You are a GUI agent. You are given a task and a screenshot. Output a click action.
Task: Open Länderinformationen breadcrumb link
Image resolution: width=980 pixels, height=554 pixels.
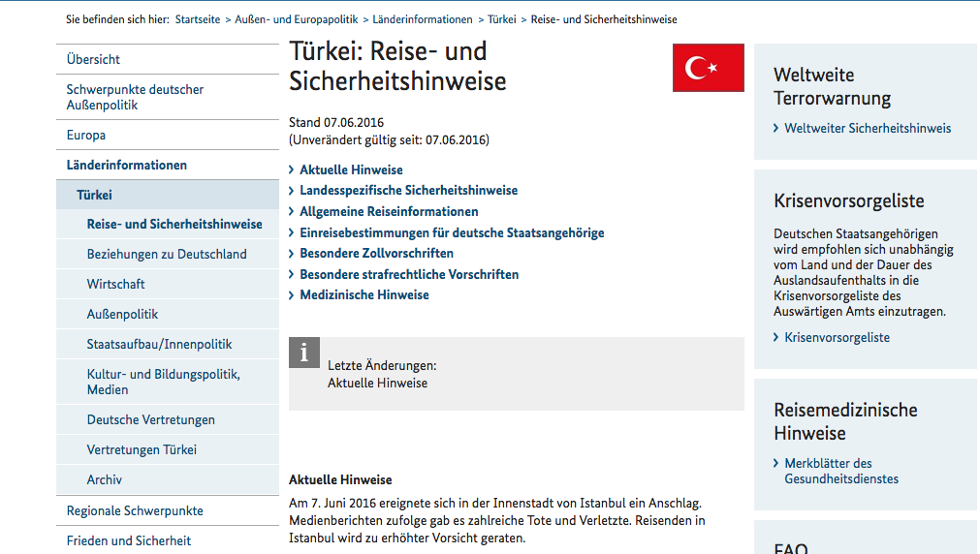[423, 19]
